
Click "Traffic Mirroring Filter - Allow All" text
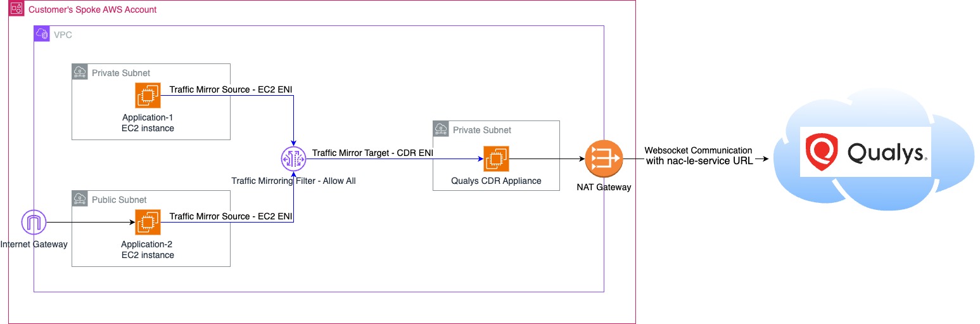tap(294, 181)
